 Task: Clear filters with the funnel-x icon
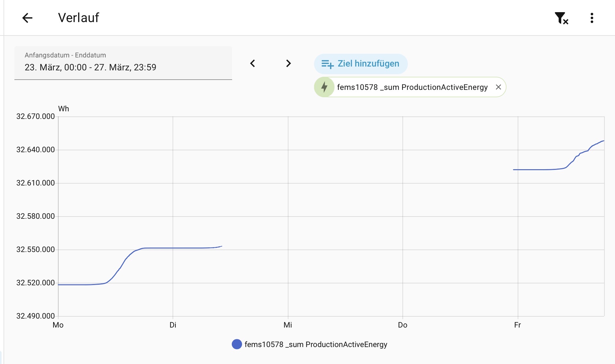pos(561,18)
